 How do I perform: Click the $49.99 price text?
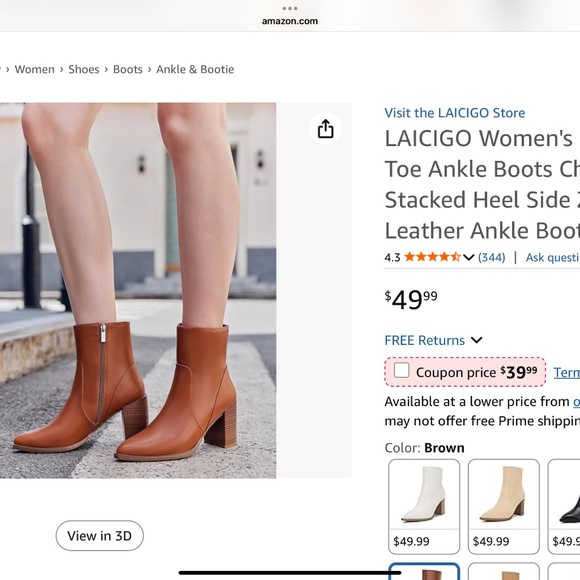[x=411, y=299]
